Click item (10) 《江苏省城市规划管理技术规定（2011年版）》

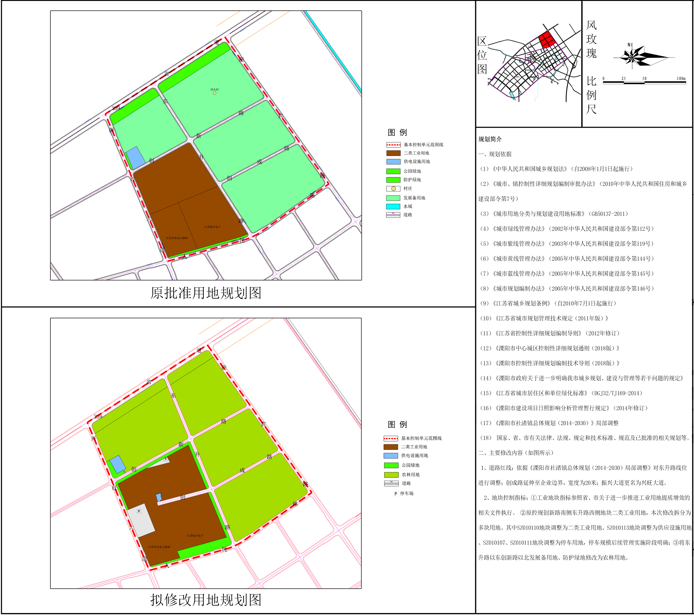544,318
